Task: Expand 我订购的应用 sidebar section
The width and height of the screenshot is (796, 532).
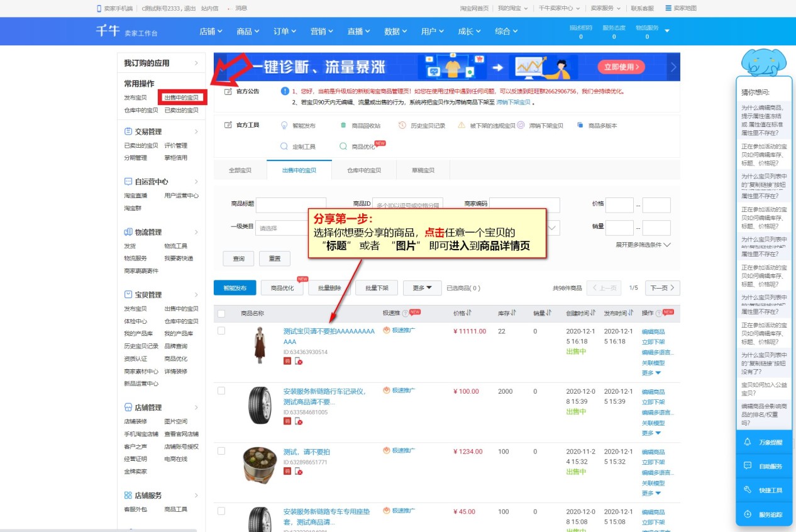Action: 161,63
